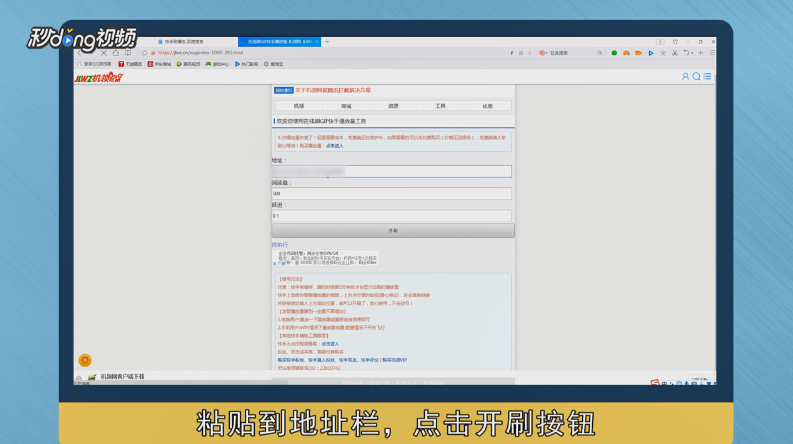This screenshot has width=793, height=444.
Task: Open the login QQ browser bookmark
Action: coord(95,64)
